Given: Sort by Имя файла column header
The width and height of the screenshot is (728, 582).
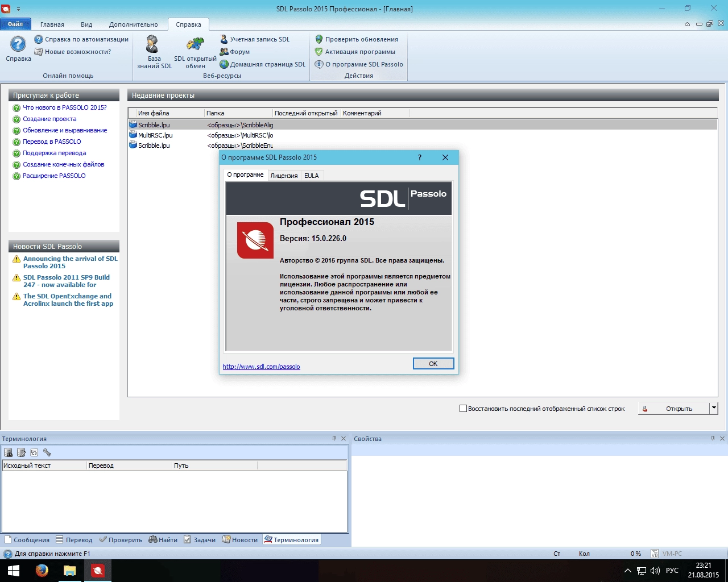Looking at the screenshot, I should [166, 113].
